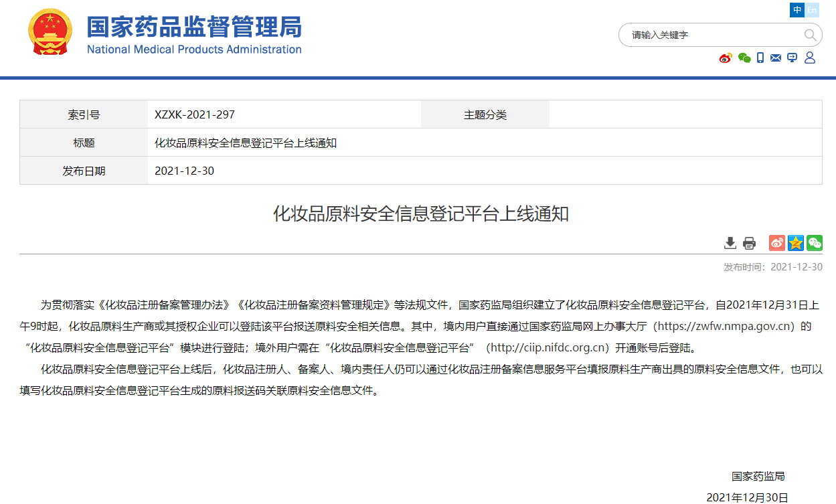Screen dimensions: 836x504
Task: Download the notice with the download icon
Action: [x=730, y=243]
